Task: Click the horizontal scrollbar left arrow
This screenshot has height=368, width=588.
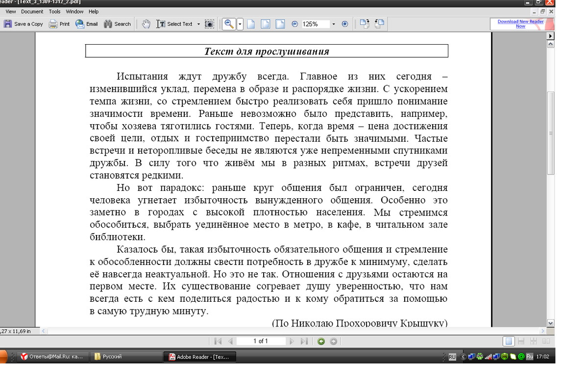Action: pos(44,331)
